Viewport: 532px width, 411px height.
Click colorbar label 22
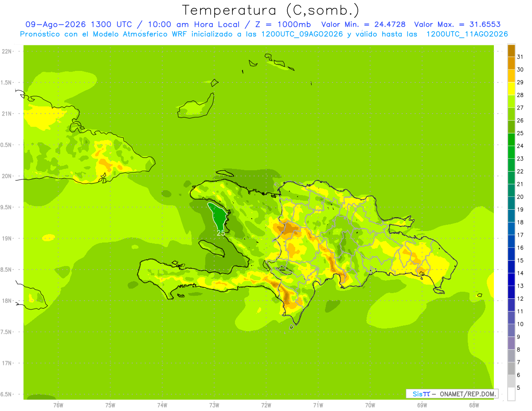coord(520,171)
